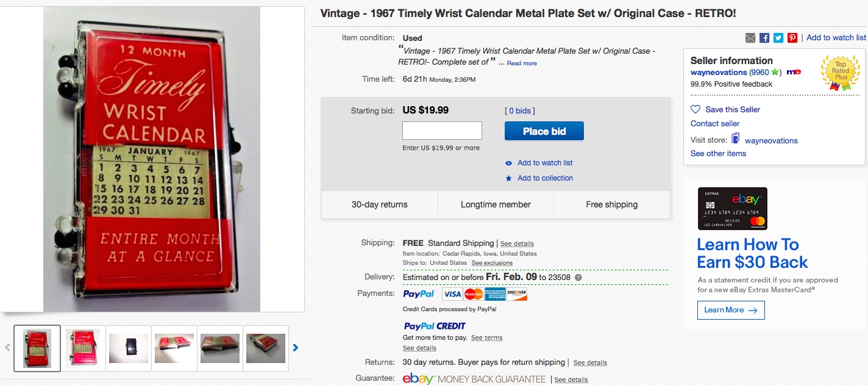Share this item on Facebook
This screenshot has width=868, height=385.
764,38
